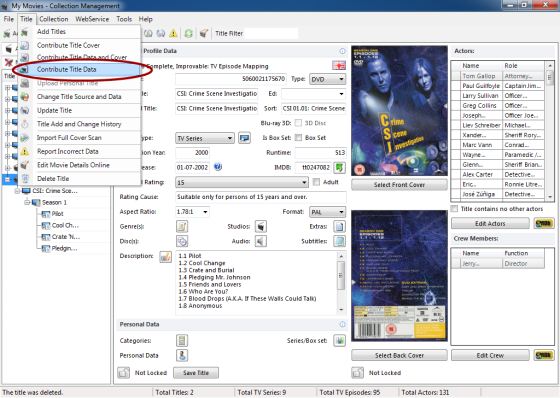560x398 pixels.
Task: Click the Profile Data info icon
Action: click(342, 51)
